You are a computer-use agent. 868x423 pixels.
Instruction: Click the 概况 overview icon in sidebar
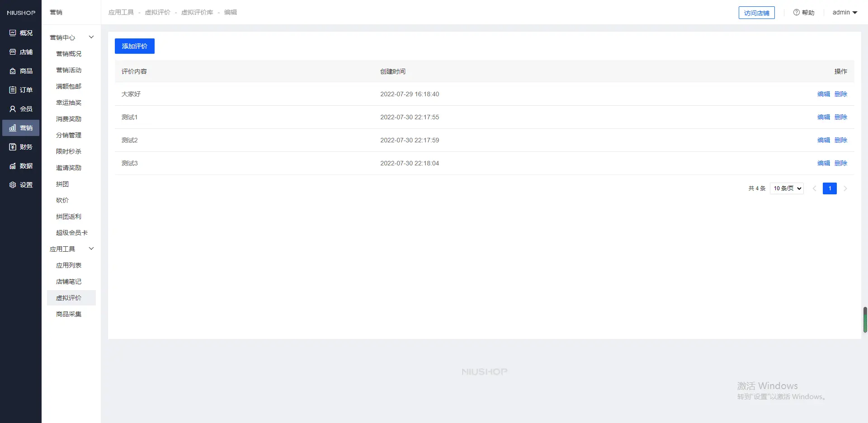pyautogui.click(x=13, y=33)
